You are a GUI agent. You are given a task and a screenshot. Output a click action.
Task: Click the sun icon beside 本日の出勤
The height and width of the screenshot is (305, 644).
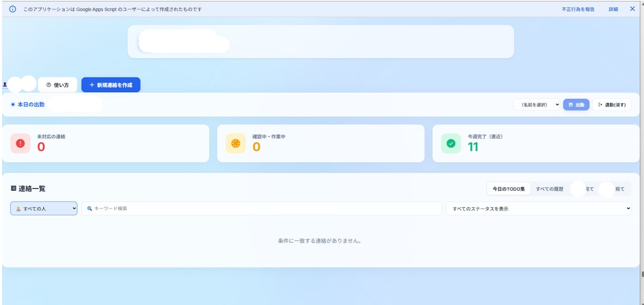click(x=13, y=105)
